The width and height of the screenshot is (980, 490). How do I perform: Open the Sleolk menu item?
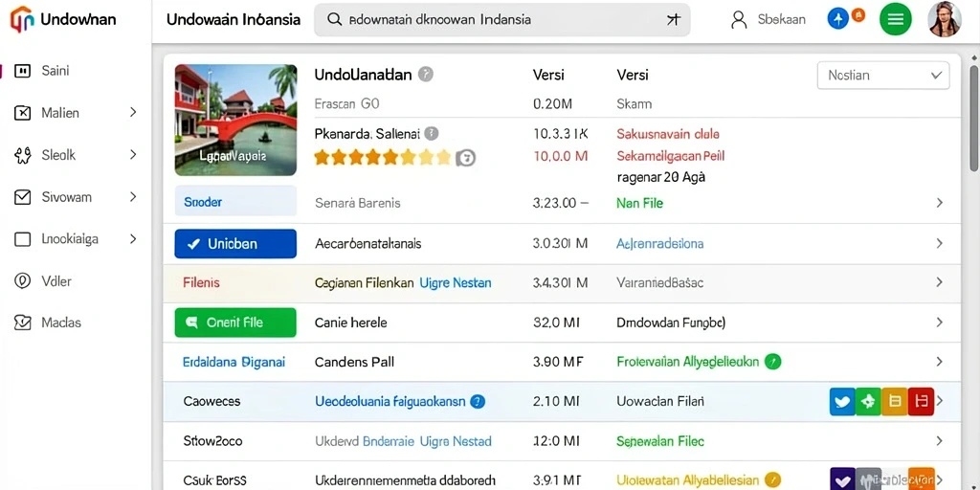tap(58, 155)
